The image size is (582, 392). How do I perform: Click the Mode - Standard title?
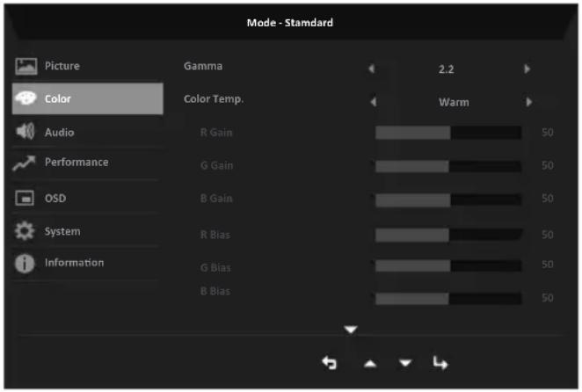click(290, 23)
